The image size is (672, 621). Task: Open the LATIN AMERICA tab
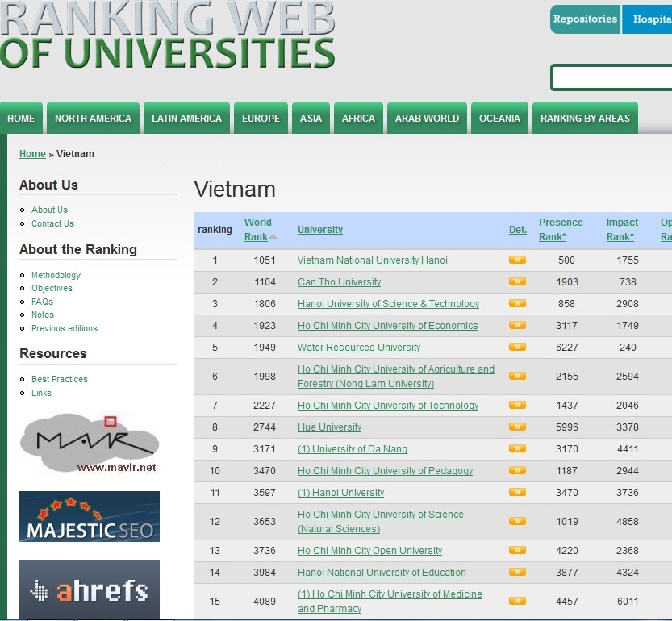pyautogui.click(x=186, y=119)
